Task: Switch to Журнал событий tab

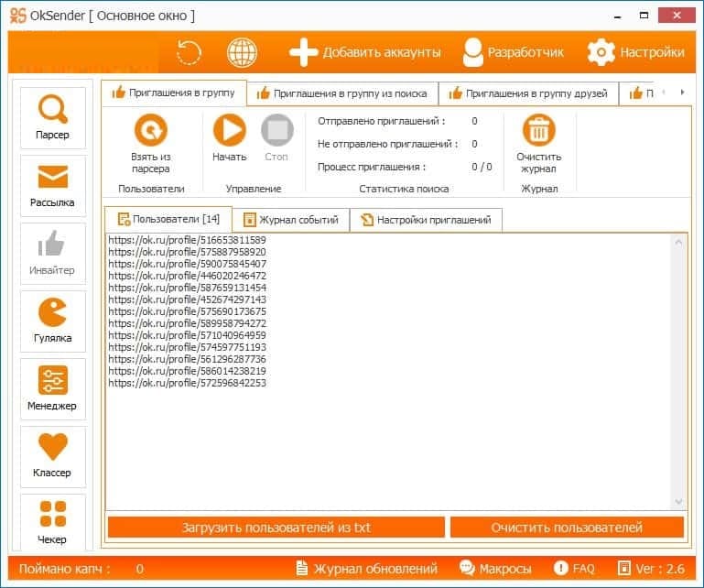Action: 290,220
